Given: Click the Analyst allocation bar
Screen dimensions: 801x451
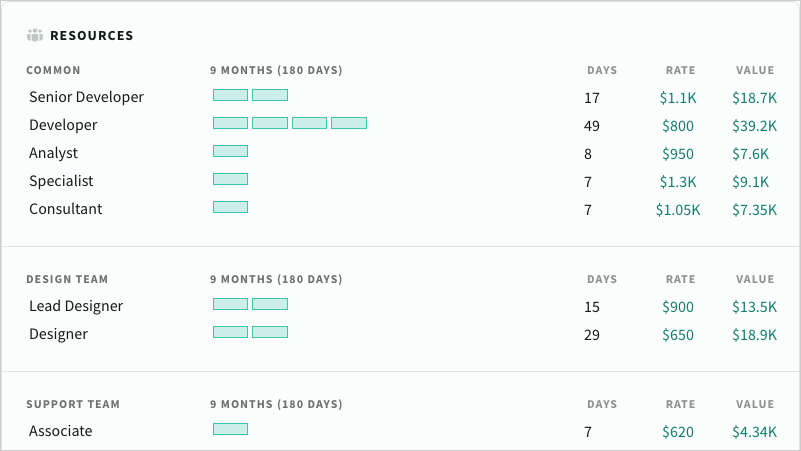Looking at the screenshot, I should point(230,151).
